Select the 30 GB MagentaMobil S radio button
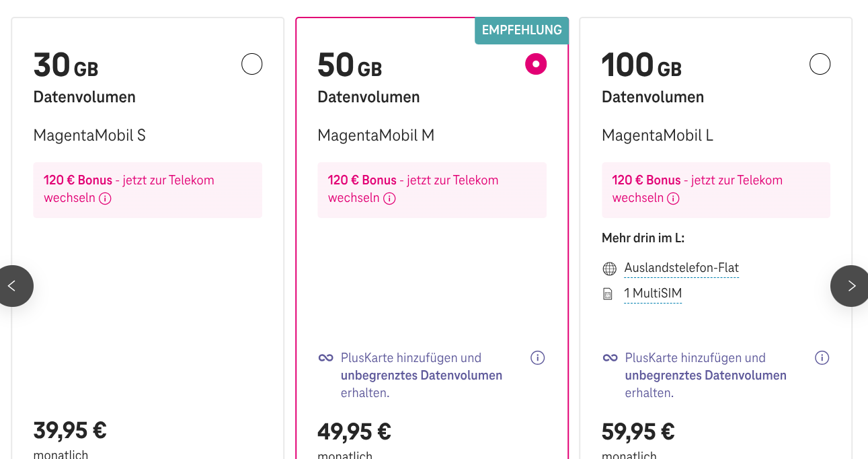868x459 pixels. (251, 65)
